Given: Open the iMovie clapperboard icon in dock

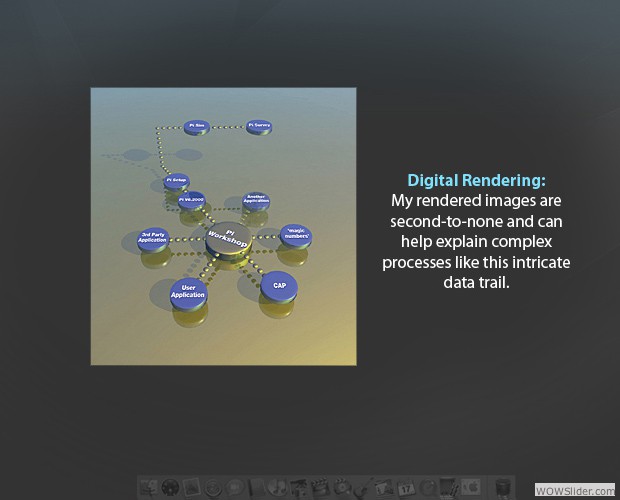Looking at the screenshot, I should [x=320, y=488].
